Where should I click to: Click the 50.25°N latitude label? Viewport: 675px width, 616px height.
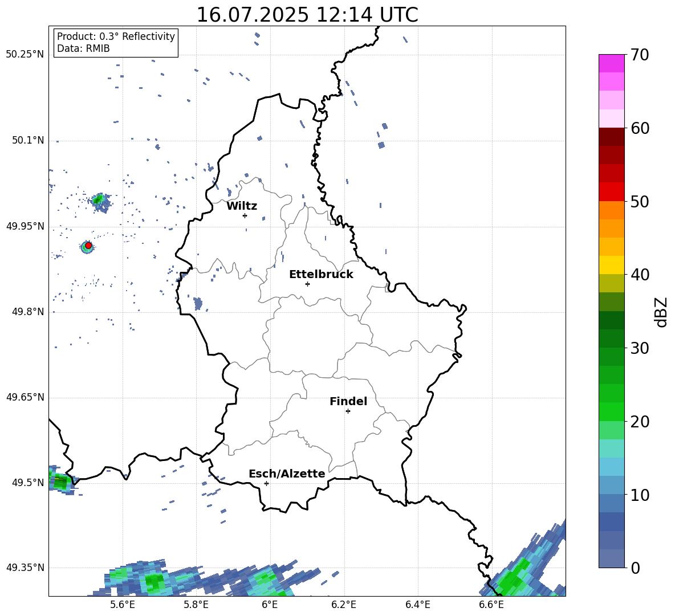(x=25, y=55)
